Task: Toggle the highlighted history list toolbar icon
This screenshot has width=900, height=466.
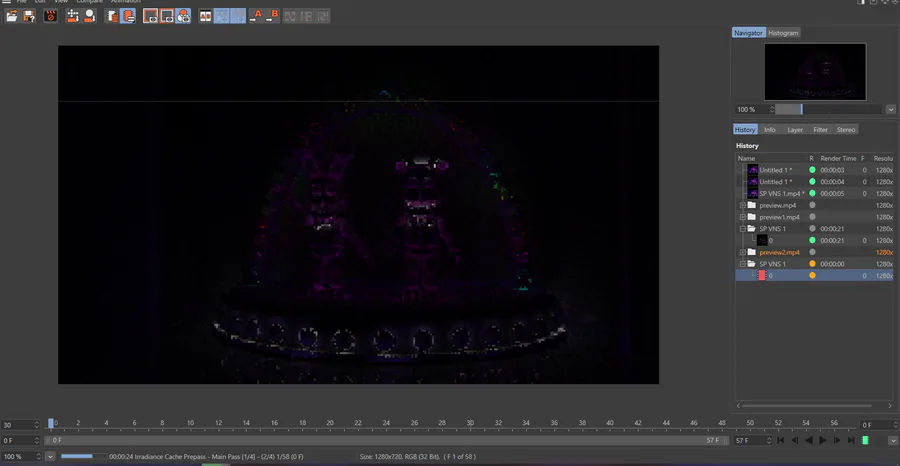Action: click(x=128, y=16)
